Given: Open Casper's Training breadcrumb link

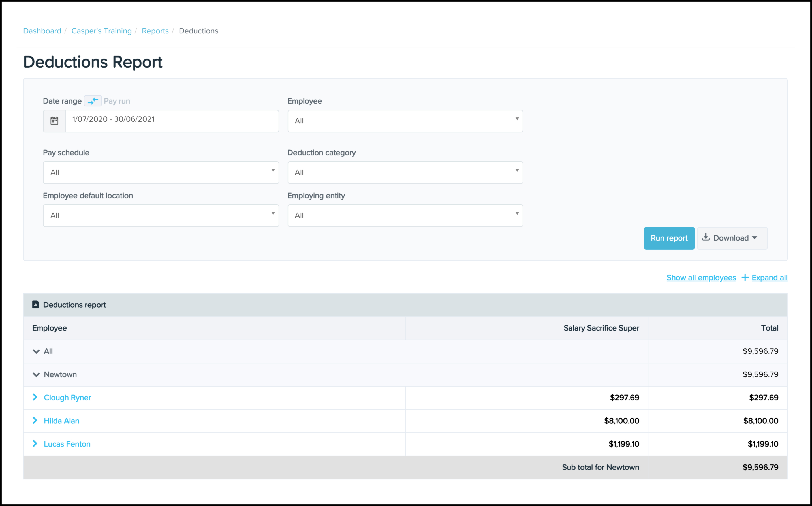Looking at the screenshot, I should (x=101, y=31).
